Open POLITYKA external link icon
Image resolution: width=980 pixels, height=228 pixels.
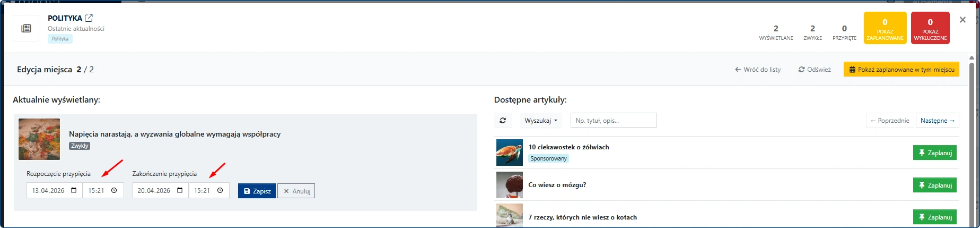click(x=89, y=18)
